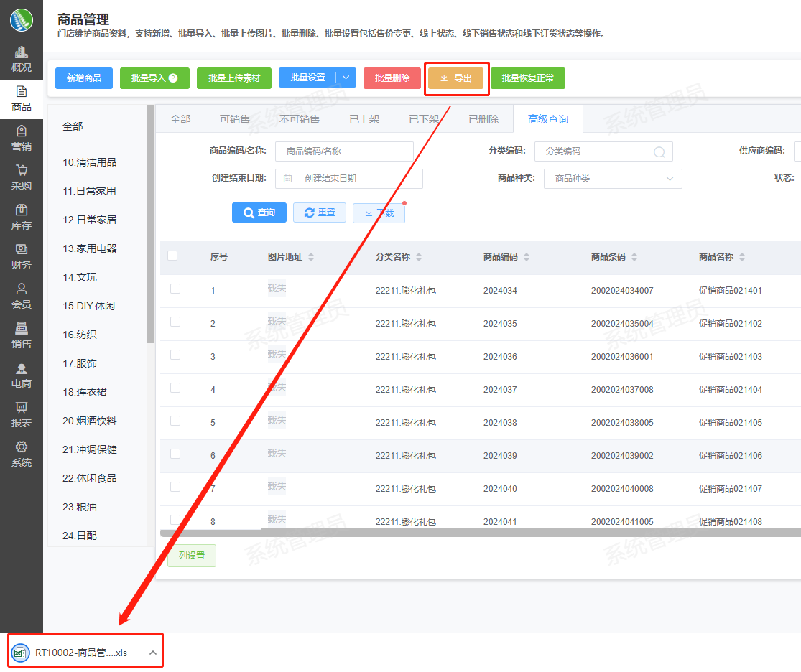
Task: Expand the downloaded xls file options chevron
Action: pyautogui.click(x=152, y=653)
